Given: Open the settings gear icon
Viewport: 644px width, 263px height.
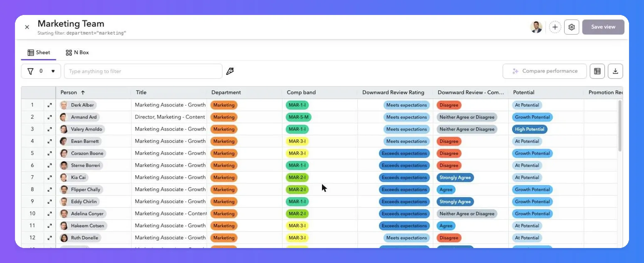Looking at the screenshot, I should pyautogui.click(x=572, y=27).
